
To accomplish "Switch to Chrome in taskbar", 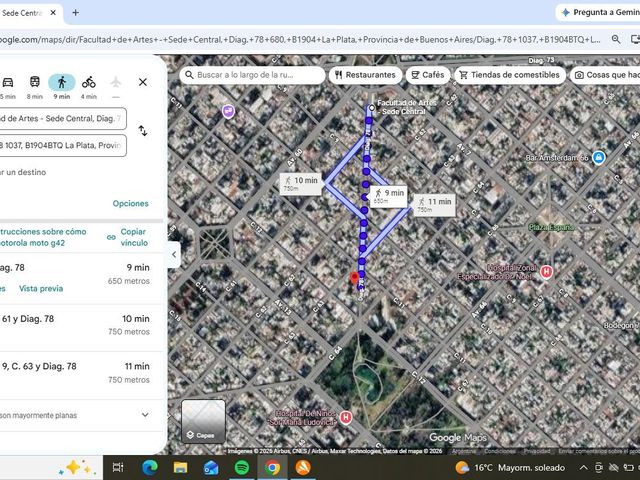I will click(272, 468).
